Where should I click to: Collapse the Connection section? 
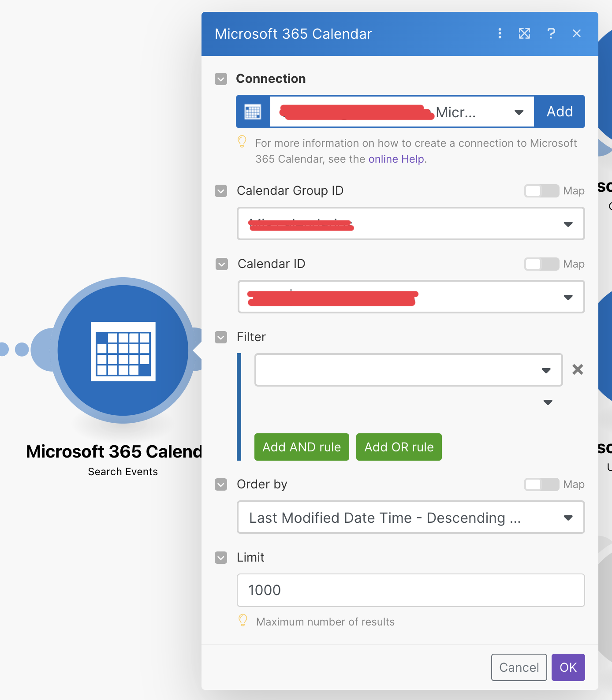[221, 79]
